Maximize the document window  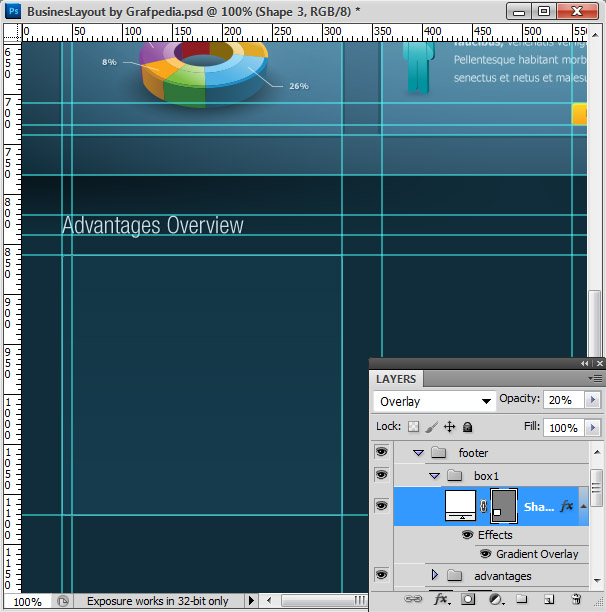[544, 11]
